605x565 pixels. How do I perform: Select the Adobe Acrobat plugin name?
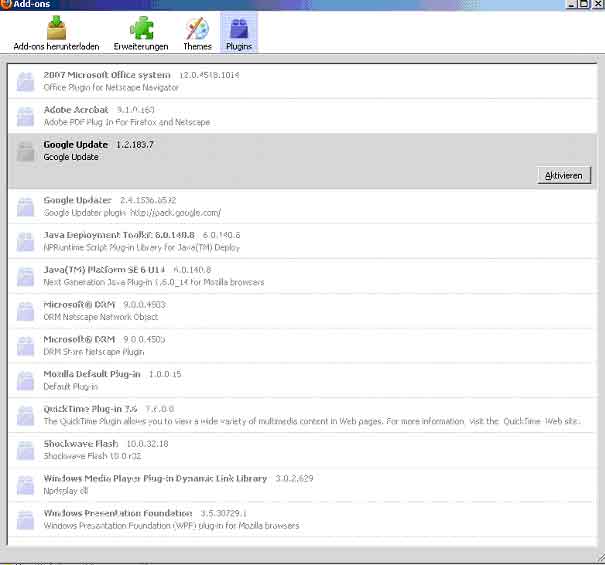pyautogui.click(x=76, y=110)
